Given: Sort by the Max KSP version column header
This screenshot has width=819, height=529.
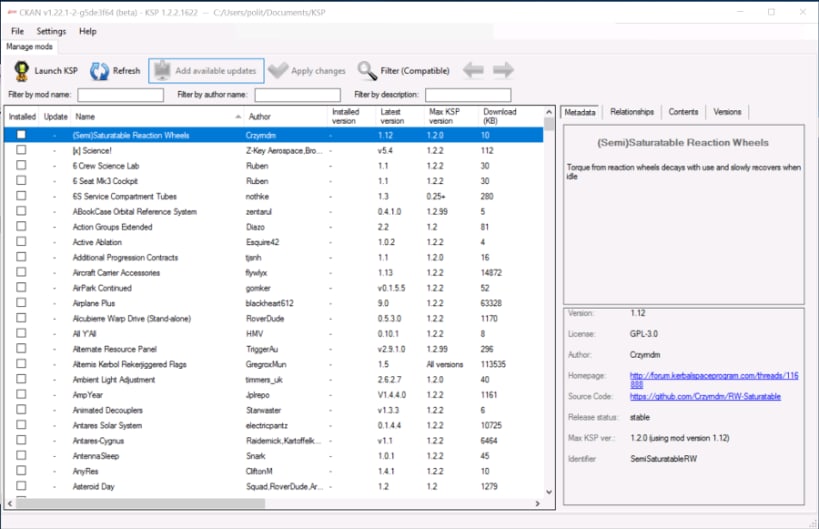Looking at the screenshot, I should coord(451,116).
